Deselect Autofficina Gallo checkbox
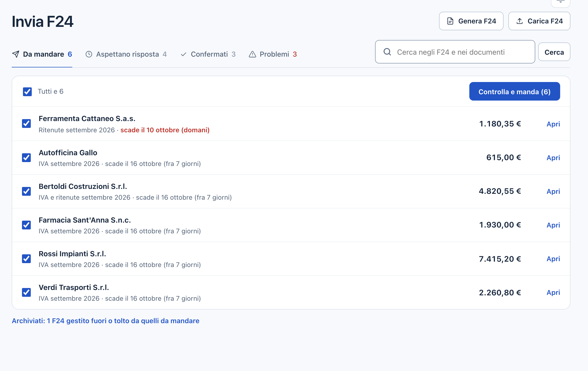Viewport: 588px width, 371px height. click(x=26, y=157)
